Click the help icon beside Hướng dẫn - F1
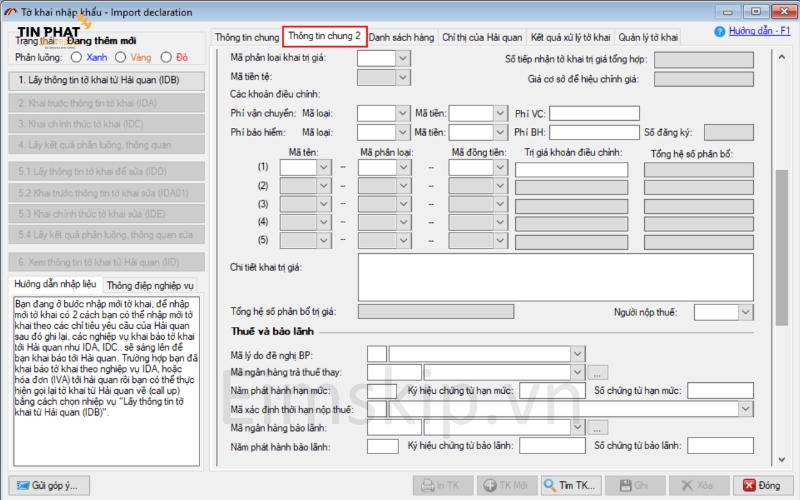This screenshot has height=500, width=800. click(x=720, y=32)
